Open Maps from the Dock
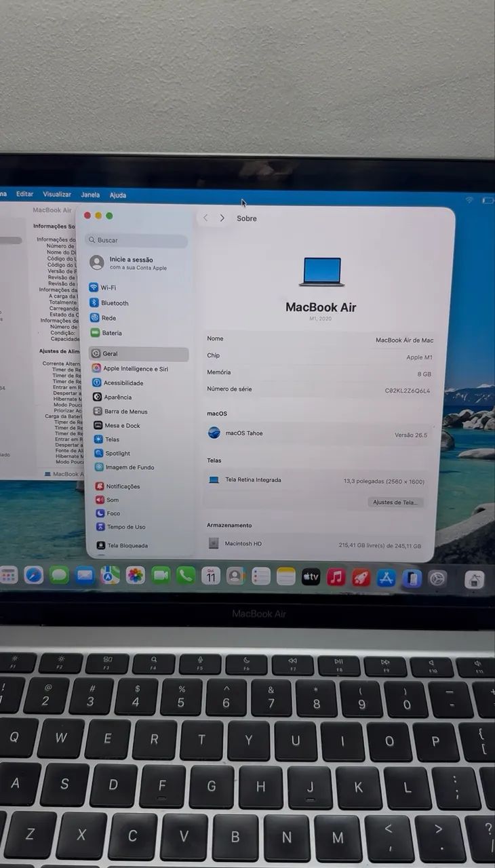The image size is (495, 868). 110,576
